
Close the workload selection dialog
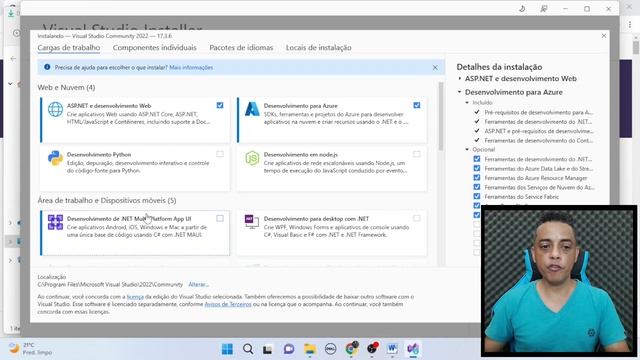[x=604, y=36]
